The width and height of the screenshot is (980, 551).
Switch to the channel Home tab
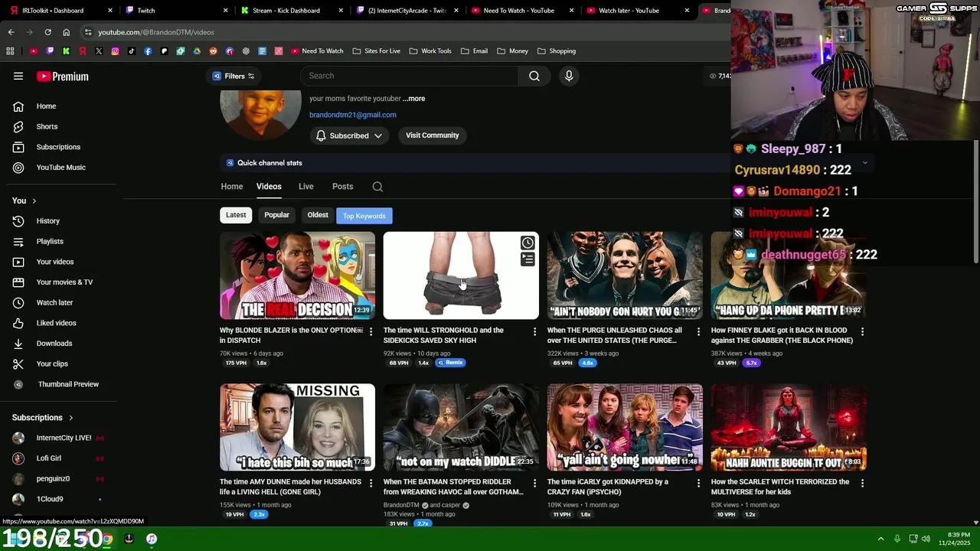point(232,187)
